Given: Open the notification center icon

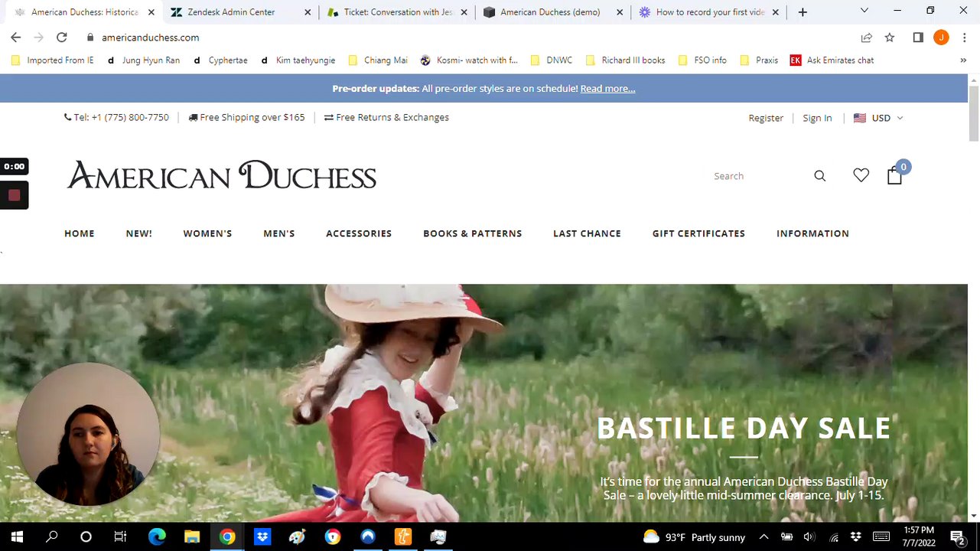Looking at the screenshot, I should click(x=957, y=537).
